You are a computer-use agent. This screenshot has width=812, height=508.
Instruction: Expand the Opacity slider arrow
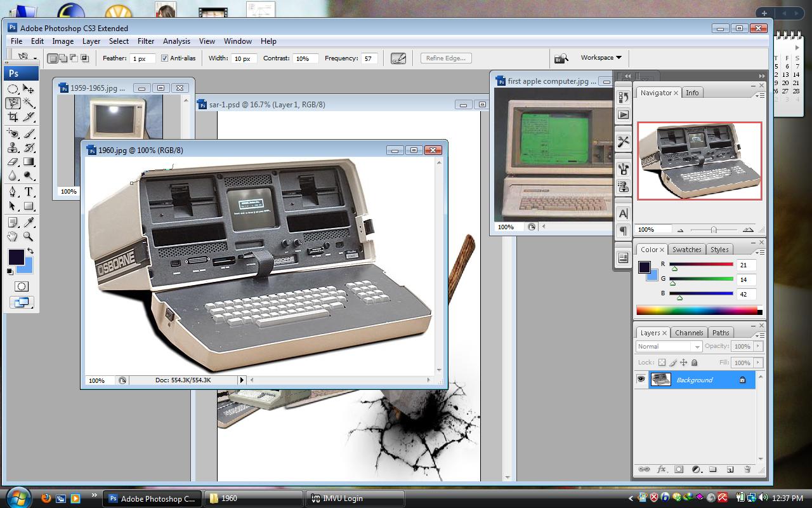(757, 347)
